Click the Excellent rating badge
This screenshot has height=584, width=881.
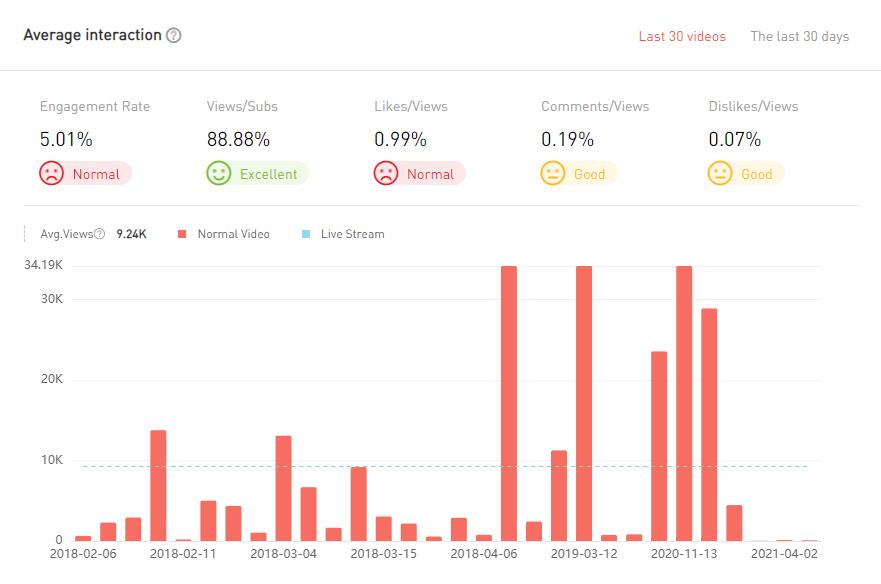click(268, 174)
